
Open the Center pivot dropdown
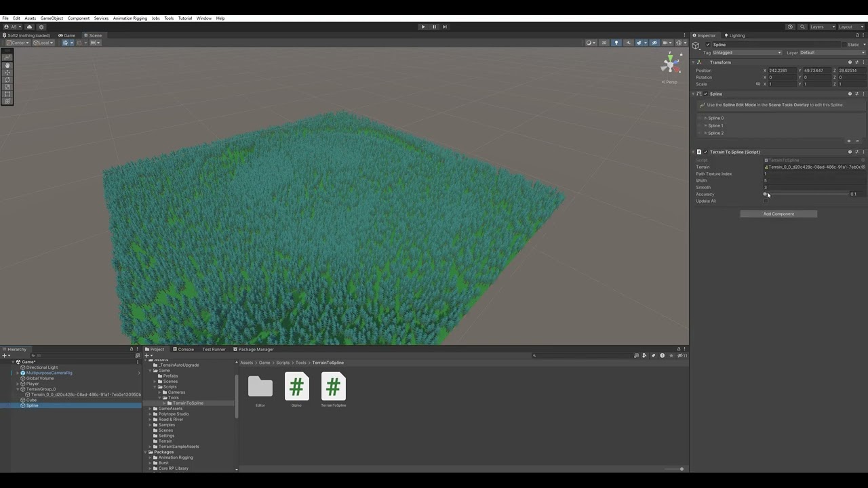click(18, 43)
